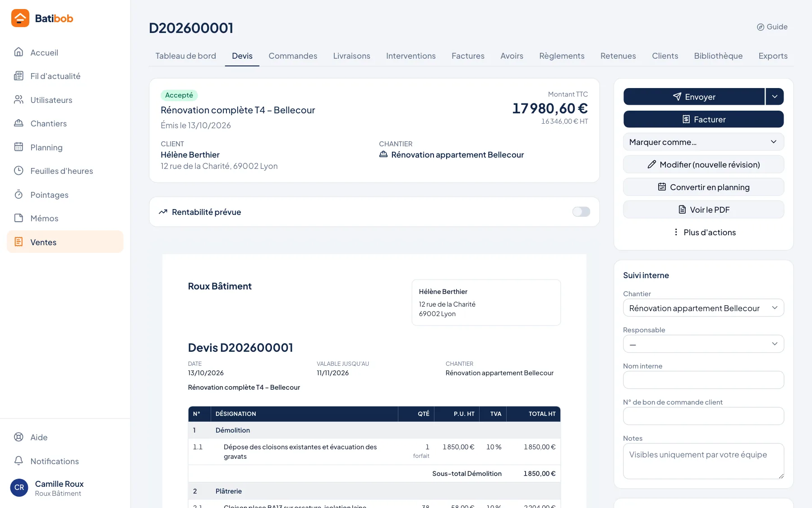Open the Pointages section
The width and height of the screenshot is (812, 508).
65,195
